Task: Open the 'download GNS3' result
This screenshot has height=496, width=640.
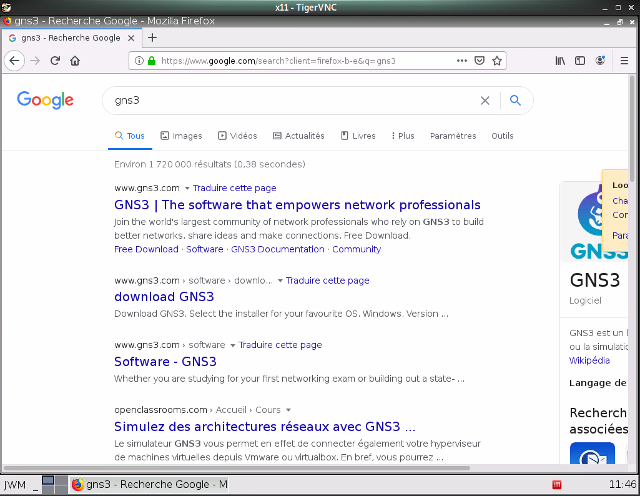Action: (164, 297)
